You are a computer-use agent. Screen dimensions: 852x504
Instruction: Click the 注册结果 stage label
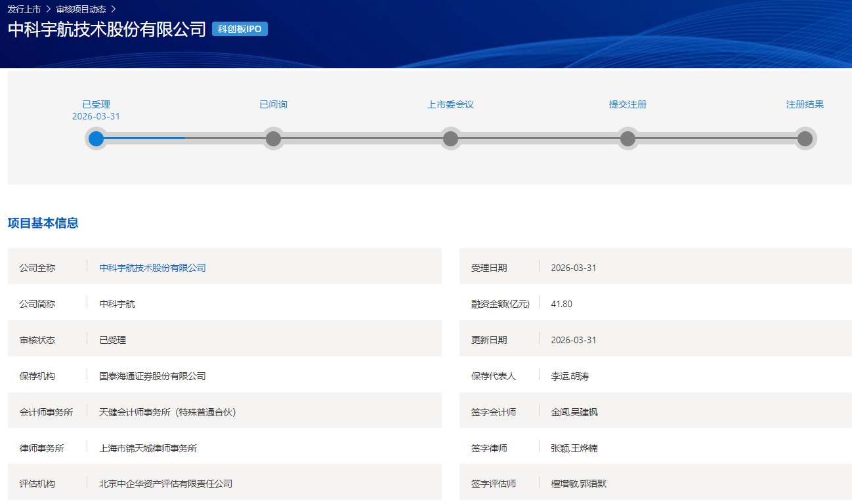[805, 104]
